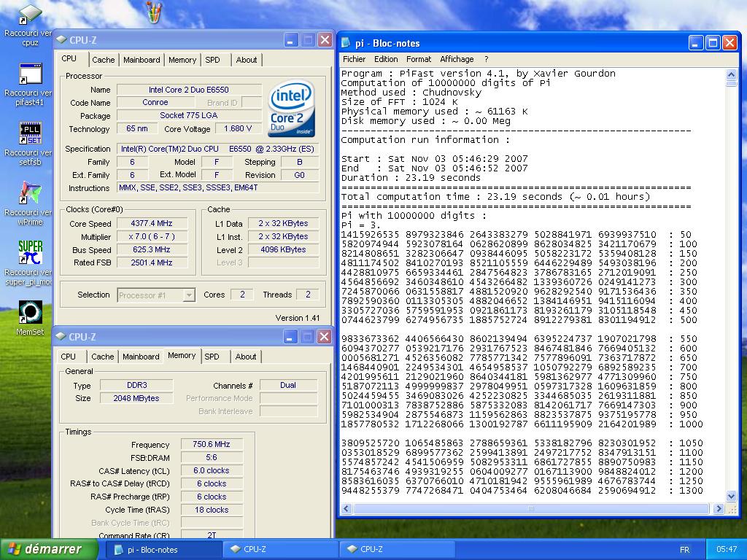Viewport: 747px width, 560px height.
Task: Open SPD tab in top CPU-Z window
Action: point(212,60)
